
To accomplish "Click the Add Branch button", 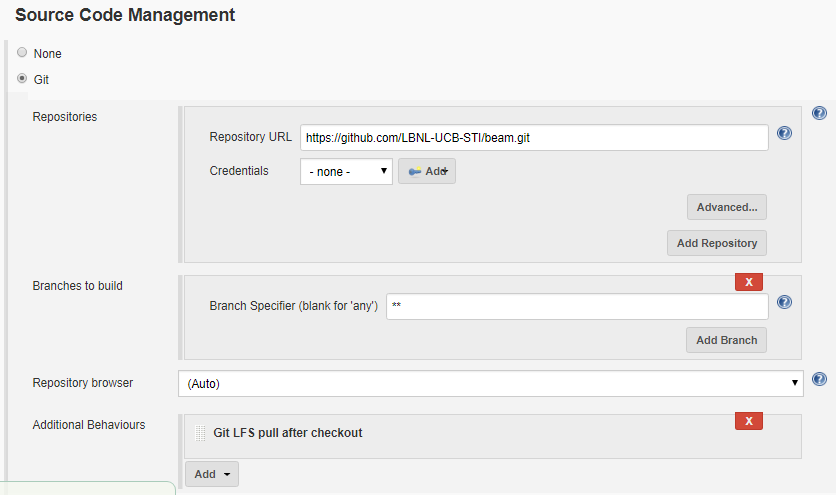I will 726,340.
